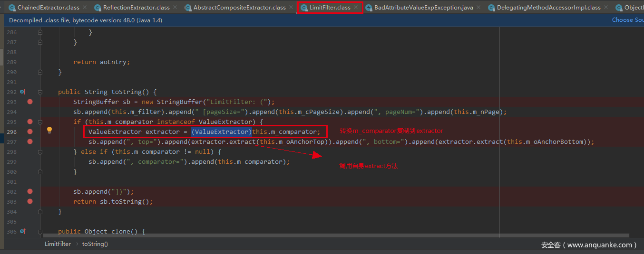Image resolution: width=644 pixels, height=254 pixels.
Task: Close the BadAttributeValueExpException.java tab
Action: click(478, 8)
